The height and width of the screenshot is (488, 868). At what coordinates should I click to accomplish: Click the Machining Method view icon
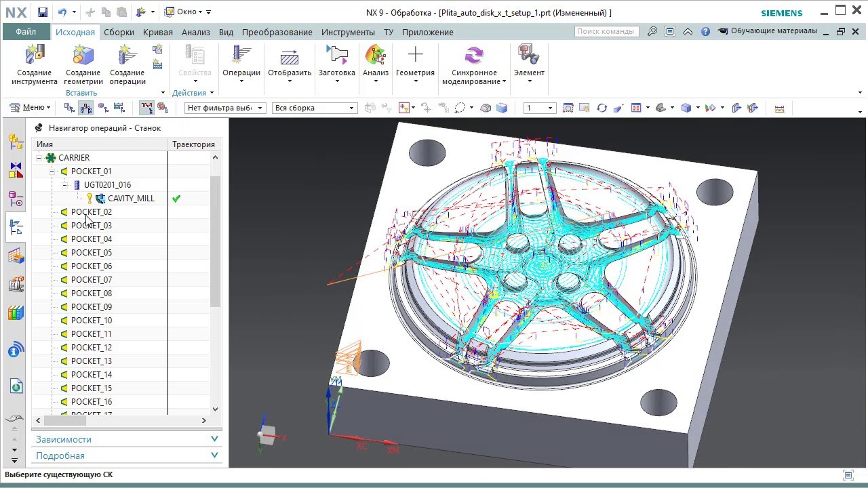119,108
